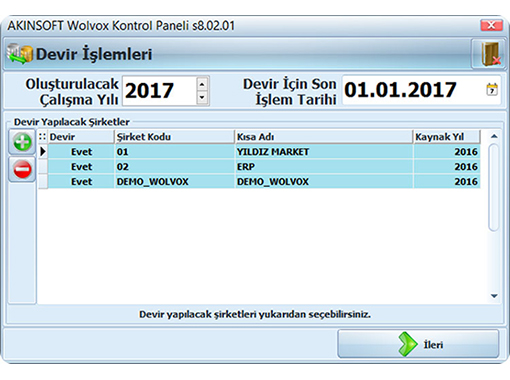This screenshot has width=510, height=380.
Task: Click source year 2016 in DEMO_WOLVOX row
Action: (447, 182)
